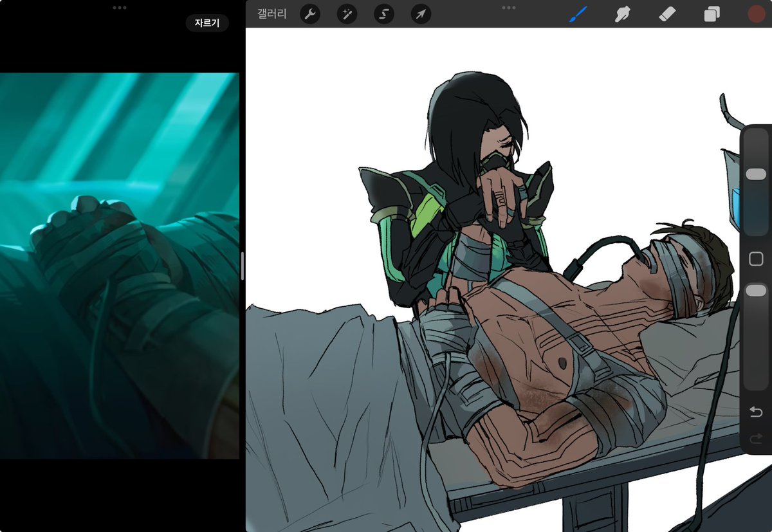Open the active color picker circle
This screenshot has width=772, height=532.
pyautogui.click(x=756, y=14)
